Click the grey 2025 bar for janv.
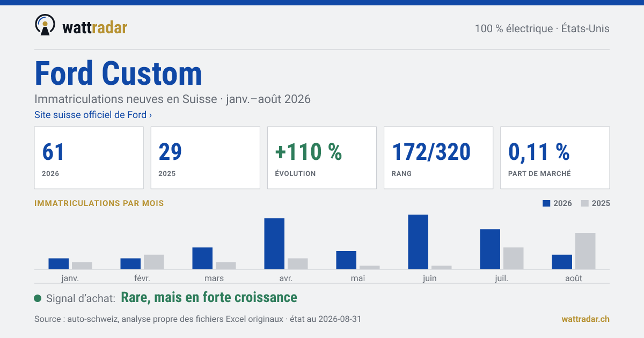The image size is (644, 338). click(x=82, y=266)
